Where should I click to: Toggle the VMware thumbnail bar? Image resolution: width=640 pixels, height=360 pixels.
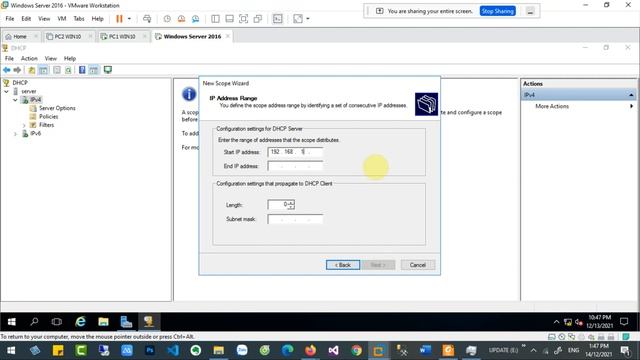(x=229, y=19)
